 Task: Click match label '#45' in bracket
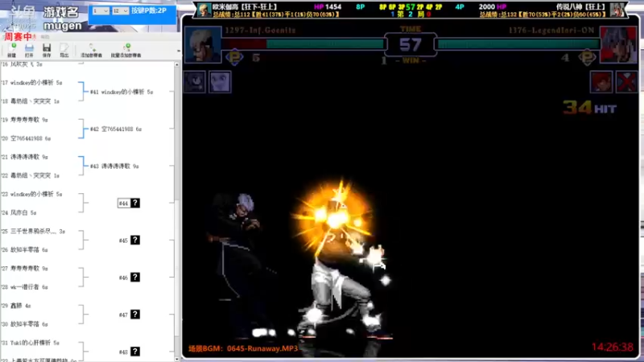123,241
